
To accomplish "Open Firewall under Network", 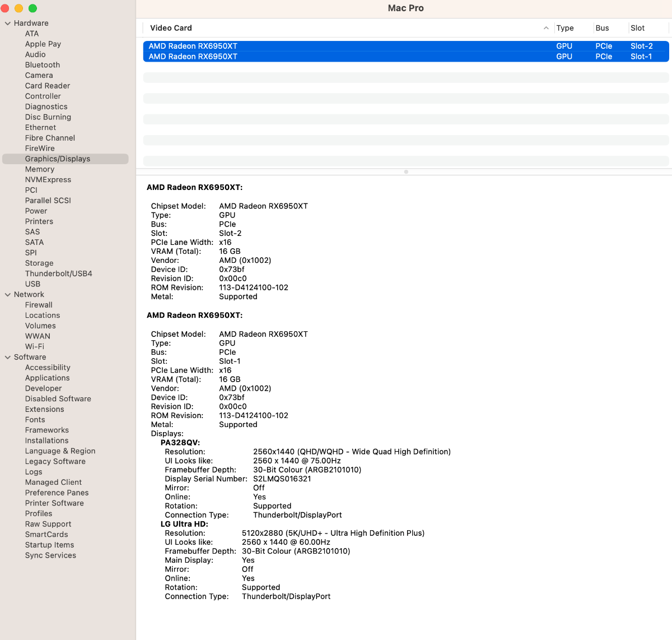I will pos(39,305).
